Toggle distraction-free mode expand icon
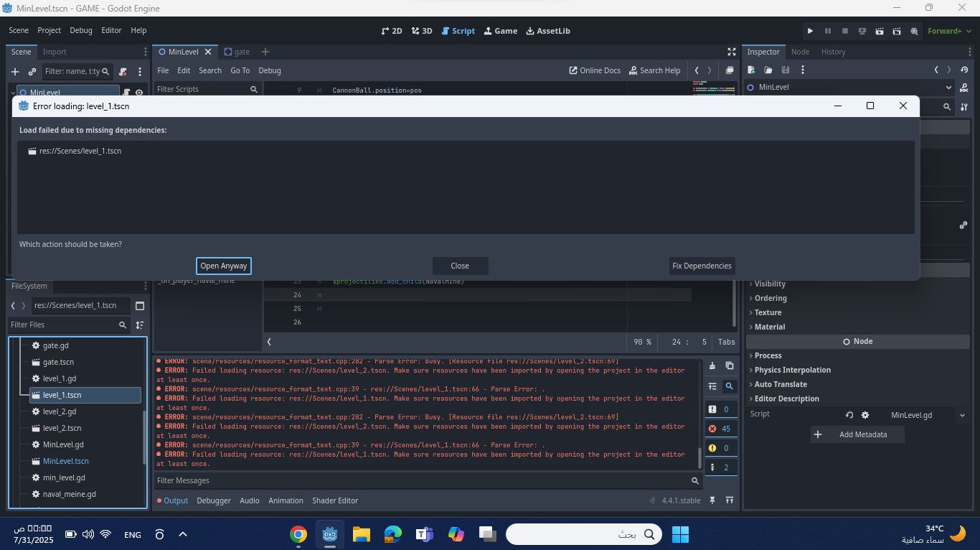 click(x=732, y=52)
